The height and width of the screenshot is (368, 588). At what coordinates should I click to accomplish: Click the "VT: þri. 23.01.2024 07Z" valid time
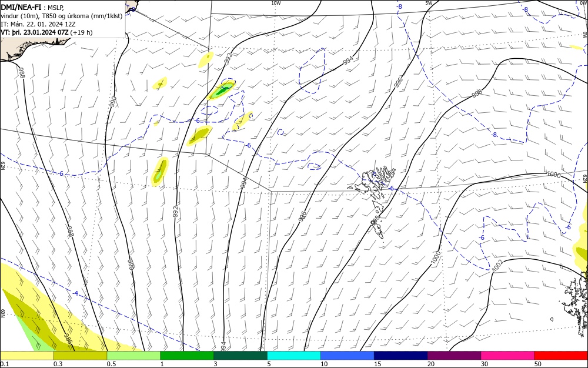pyautogui.click(x=35, y=32)
